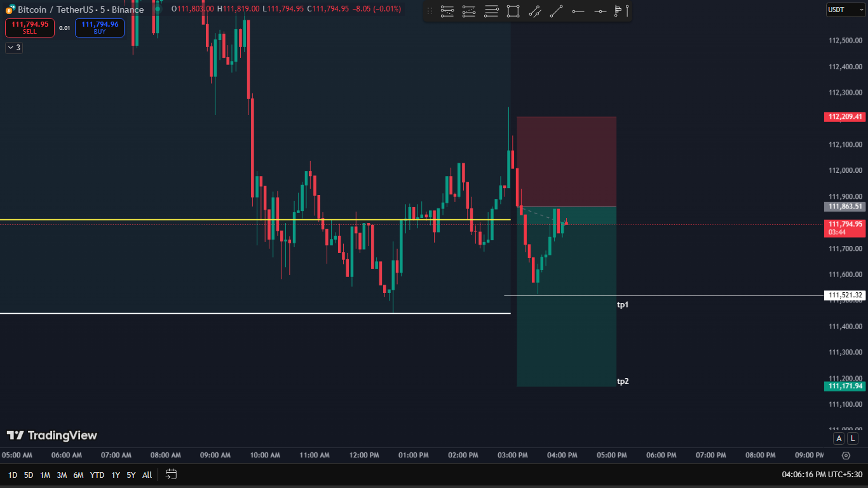The height and width of the screenshot is (488, 868).
Task: Open the time zone menu showing UTC+5:30
Action: tap(822, 475)
